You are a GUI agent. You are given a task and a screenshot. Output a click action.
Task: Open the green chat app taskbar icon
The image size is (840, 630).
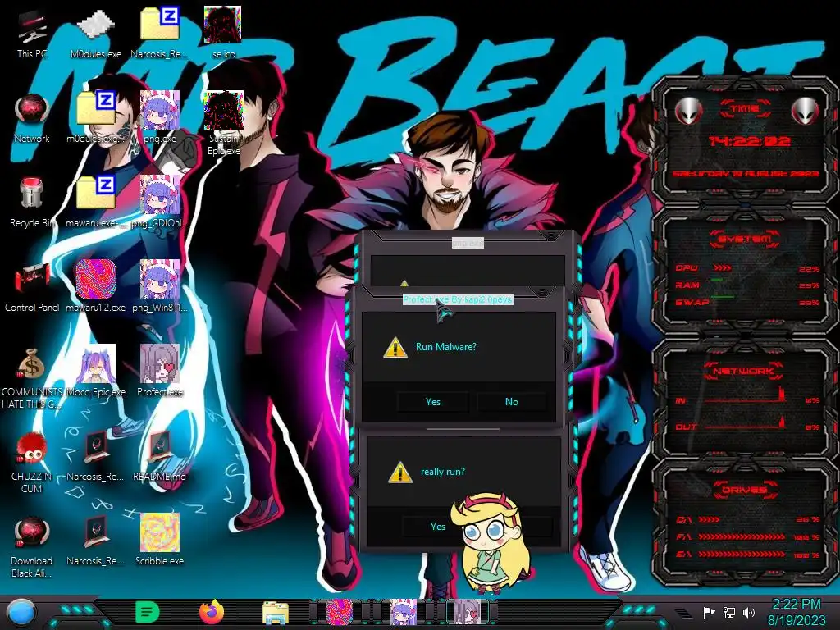(148, 612)
